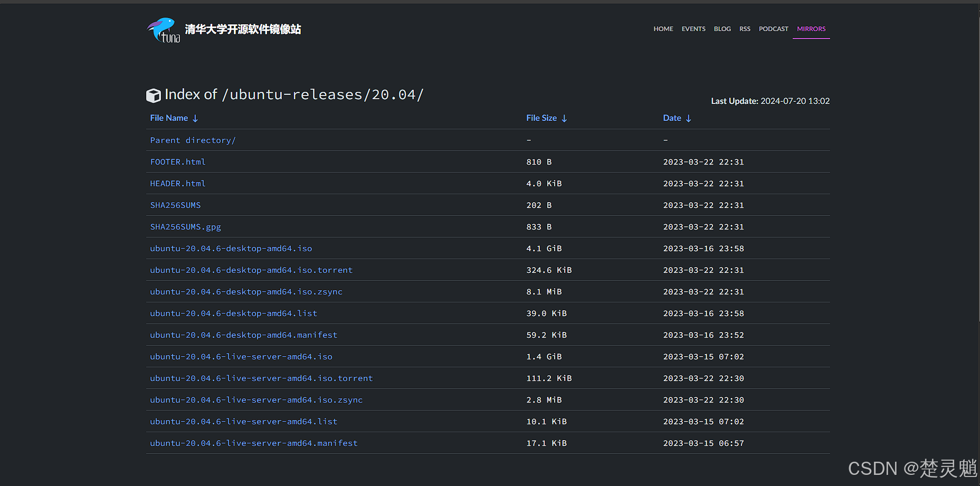Click the 清华大学开源软件镜像站 site title
Image resolution: width=980 pixels, height=486 pixels.
[x=243, y=30]
